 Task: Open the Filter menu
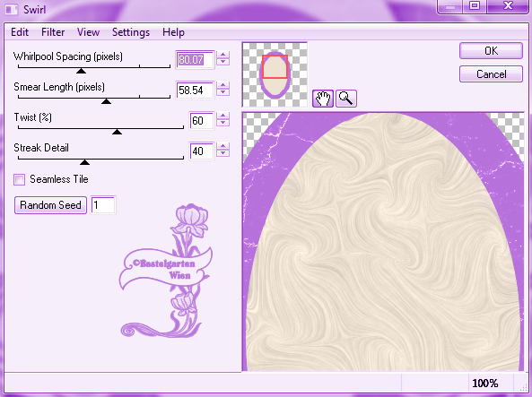53,32
